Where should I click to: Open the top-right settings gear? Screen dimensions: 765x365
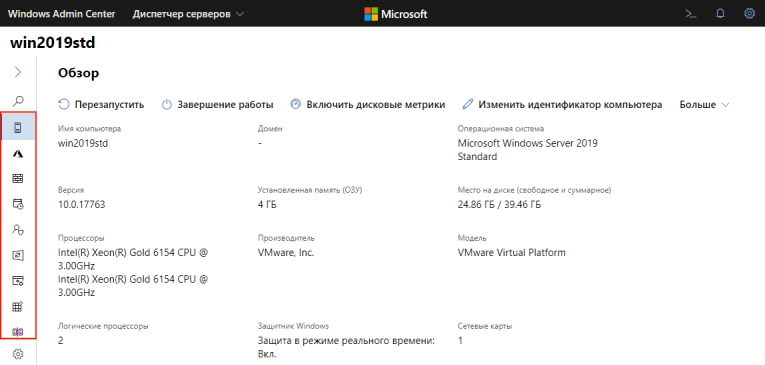coord(749,14)
